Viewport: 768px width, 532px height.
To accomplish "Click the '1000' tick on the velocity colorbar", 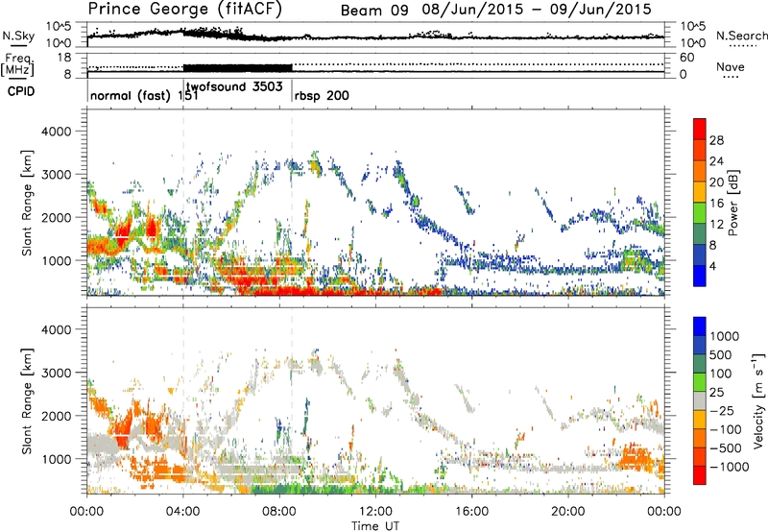I will click(724, 336).
